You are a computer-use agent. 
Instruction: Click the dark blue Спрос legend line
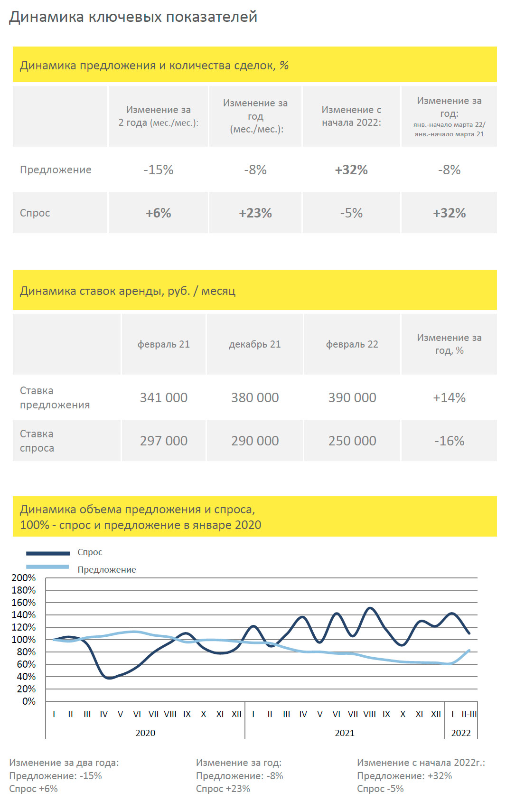[x=48, y=553]
